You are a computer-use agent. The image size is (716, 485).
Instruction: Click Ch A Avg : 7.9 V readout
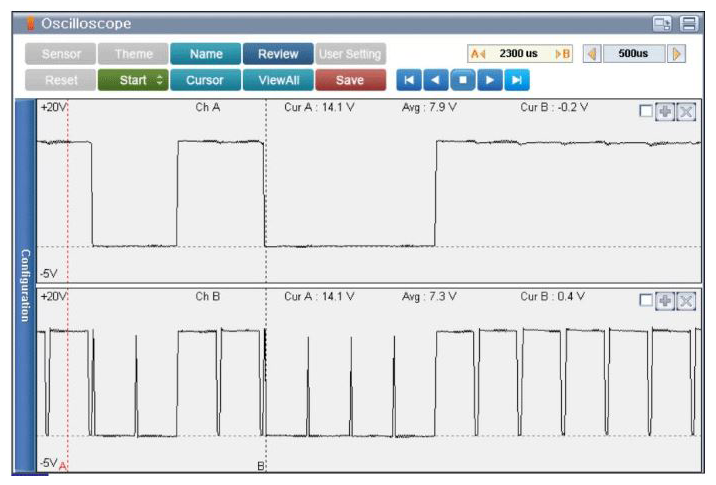pyautogui.click(x=429, y=107)
